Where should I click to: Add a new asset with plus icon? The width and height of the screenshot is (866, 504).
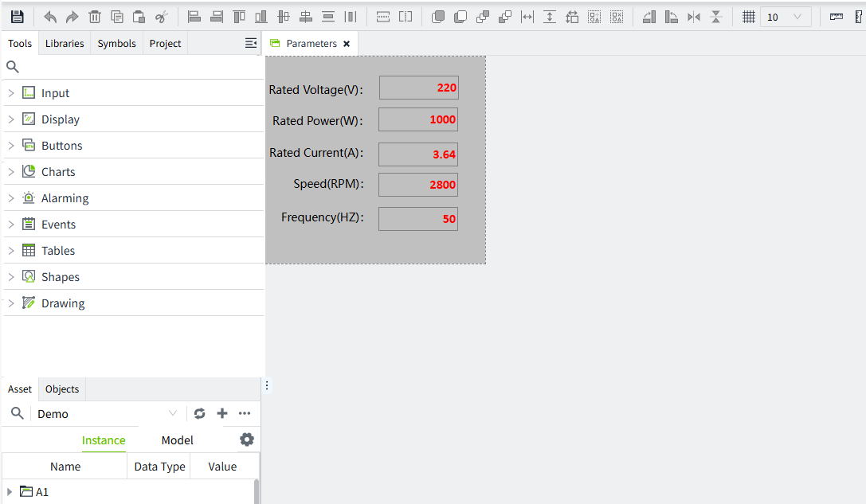(x=222, y=413)
